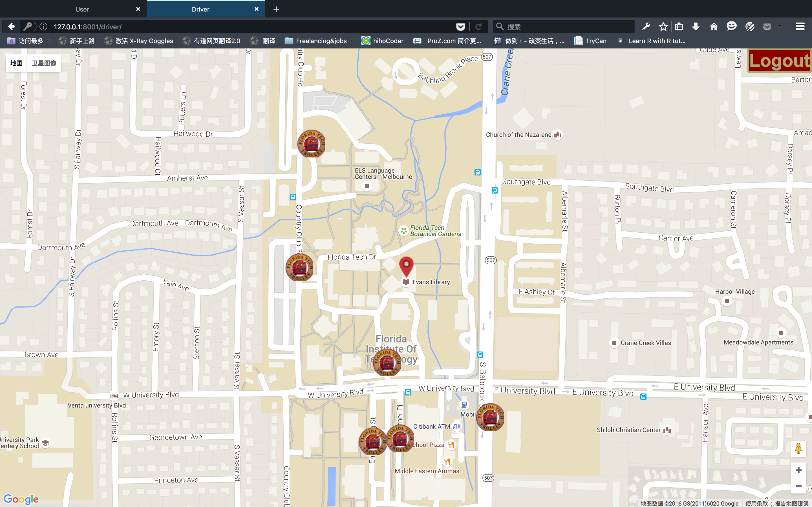Zoom out with the map minus button
This screenshot has width=812, height=507.
[798, 486]
